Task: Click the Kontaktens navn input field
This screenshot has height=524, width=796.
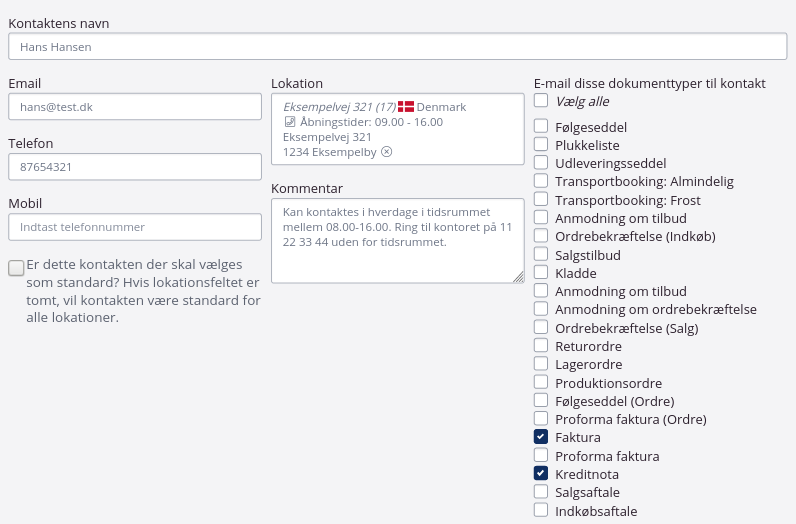Action: click(397, 47)
